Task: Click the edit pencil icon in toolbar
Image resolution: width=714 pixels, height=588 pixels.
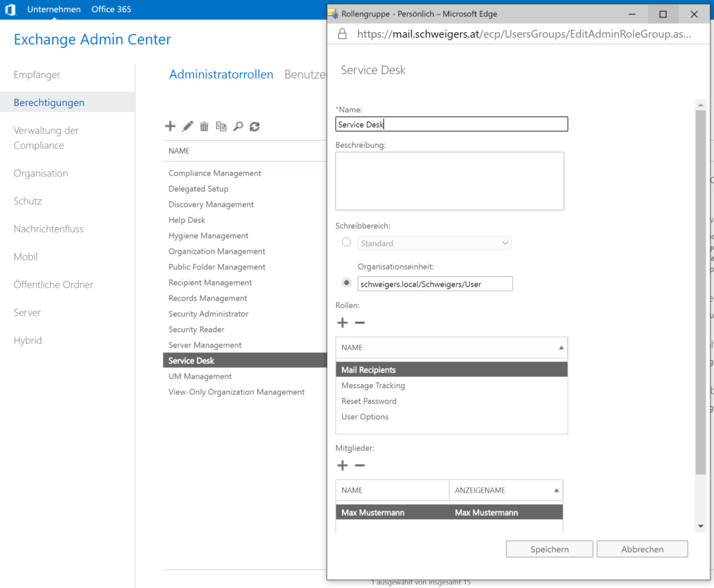Action: [188, 126]
